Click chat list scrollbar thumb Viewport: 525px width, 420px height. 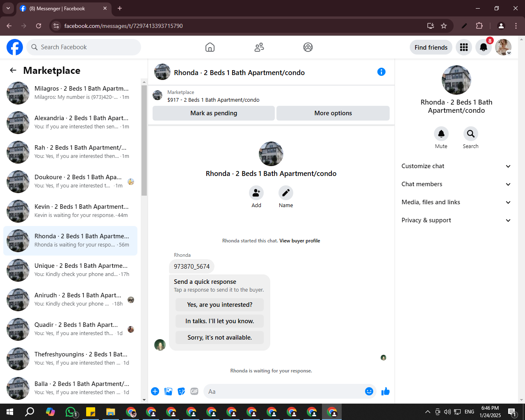click(144, 140)
